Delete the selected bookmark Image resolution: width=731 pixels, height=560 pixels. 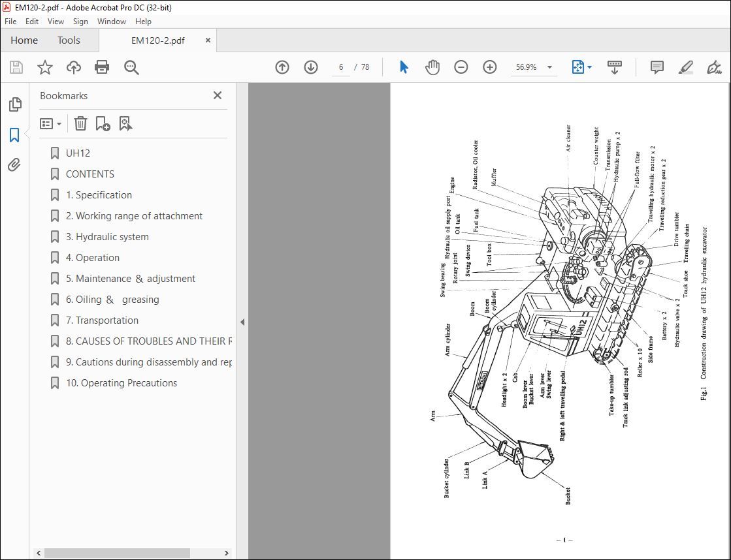(x=80, y=123)
